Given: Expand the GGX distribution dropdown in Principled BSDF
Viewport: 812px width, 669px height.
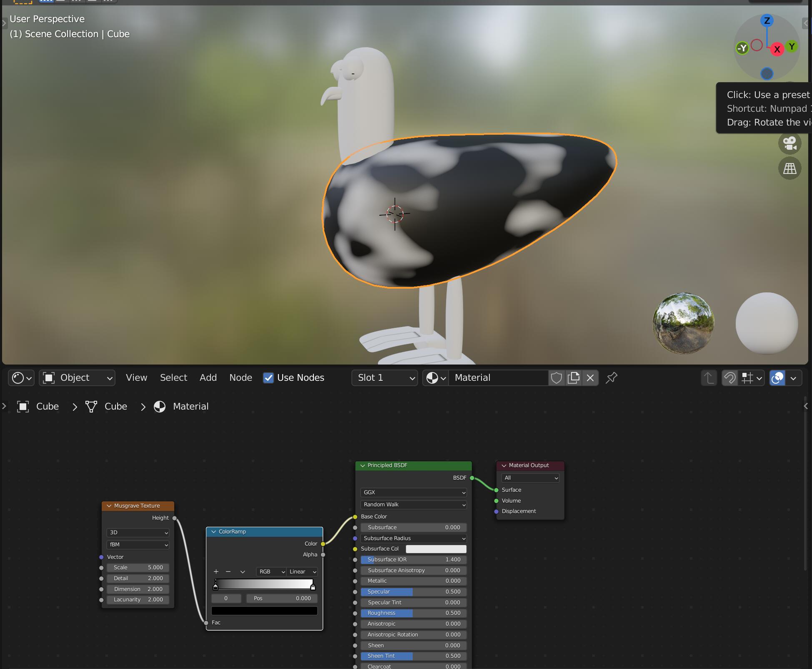Looking at the screenshot, I should (413, 492).
